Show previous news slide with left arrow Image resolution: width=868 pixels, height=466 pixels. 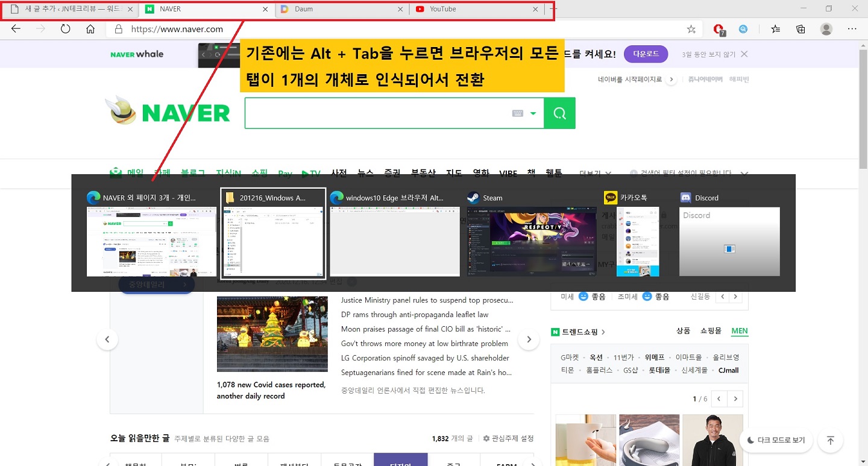pyautogui.click(x=107, y=339)
